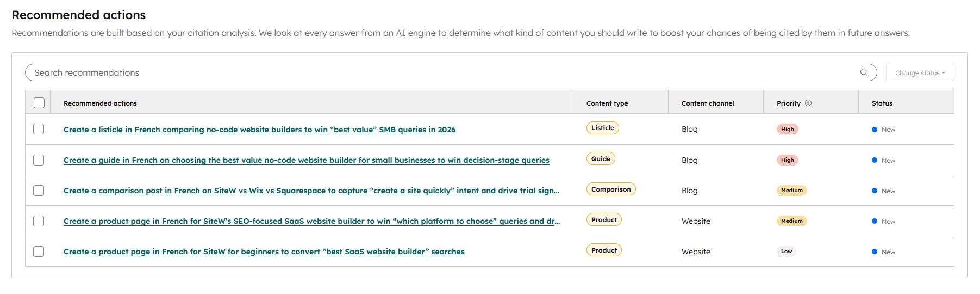
Task: Select checkbox for the SiteW vs Wix comparison row
Action: (x=39, y=191)
